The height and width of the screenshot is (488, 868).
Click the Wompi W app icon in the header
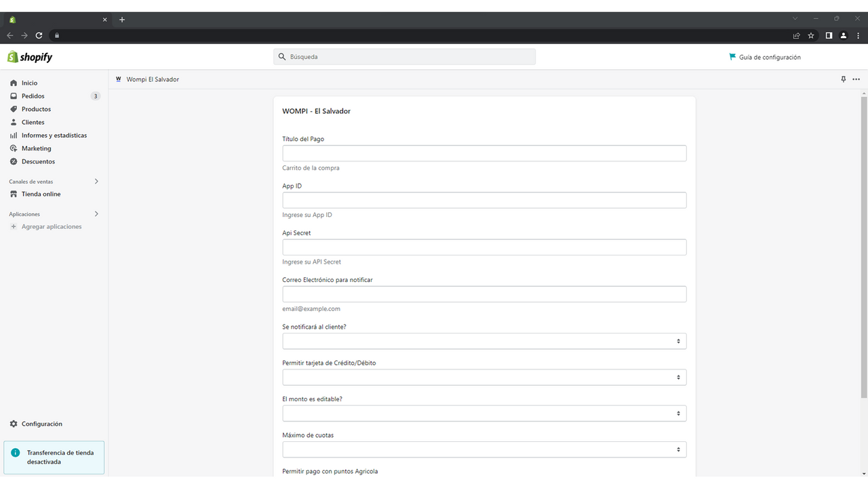[x=119, y=79]
